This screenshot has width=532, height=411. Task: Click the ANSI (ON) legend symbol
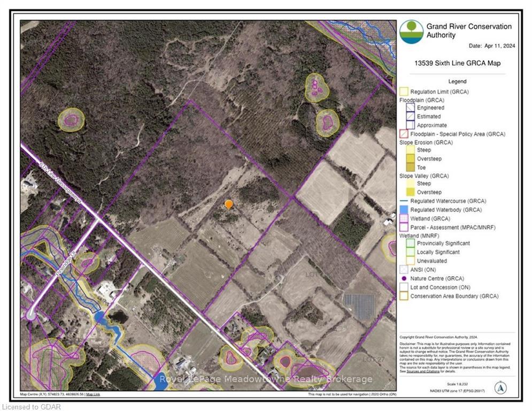(403, 270)
